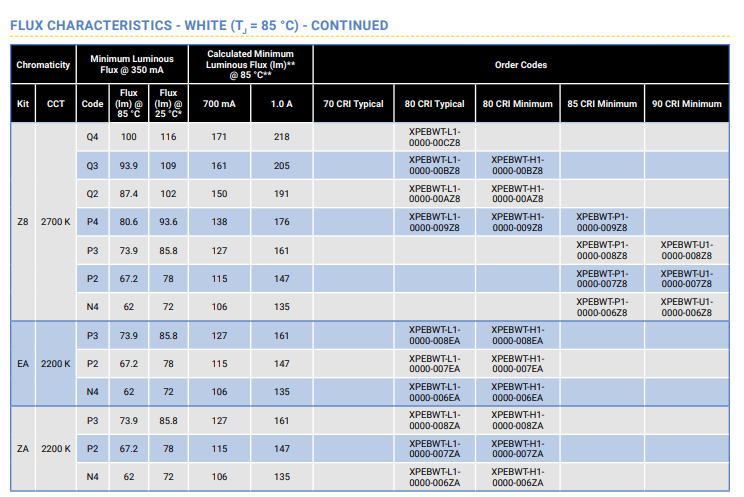Click the 85 CRI Minimum header
Screen dimensions: 744x497
[602, 103]
